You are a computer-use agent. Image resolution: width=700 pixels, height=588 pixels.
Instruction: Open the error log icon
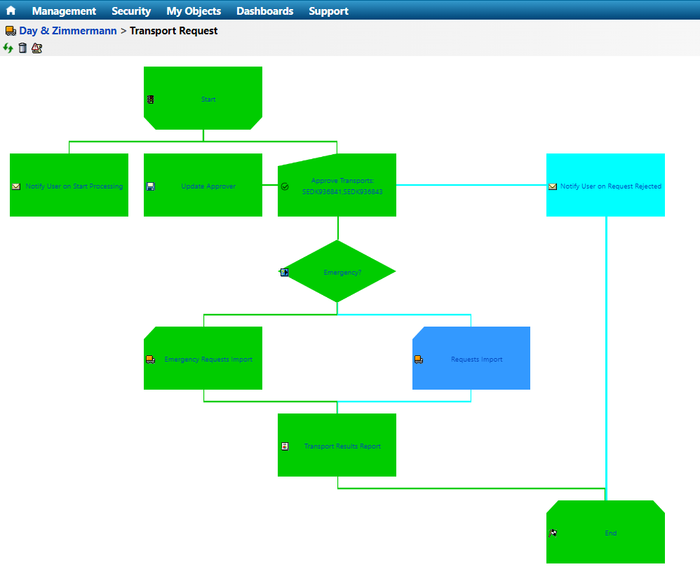tap(36, 48)
